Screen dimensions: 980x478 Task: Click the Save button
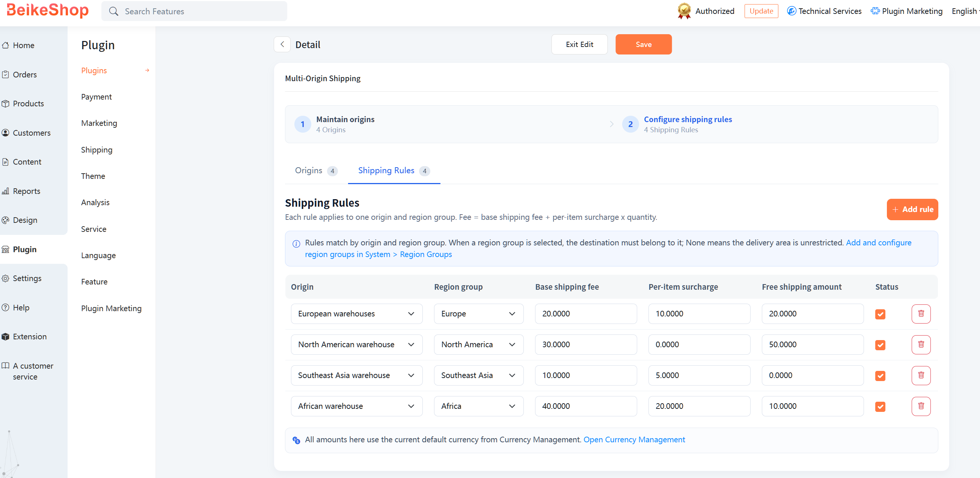pos(643,45)
